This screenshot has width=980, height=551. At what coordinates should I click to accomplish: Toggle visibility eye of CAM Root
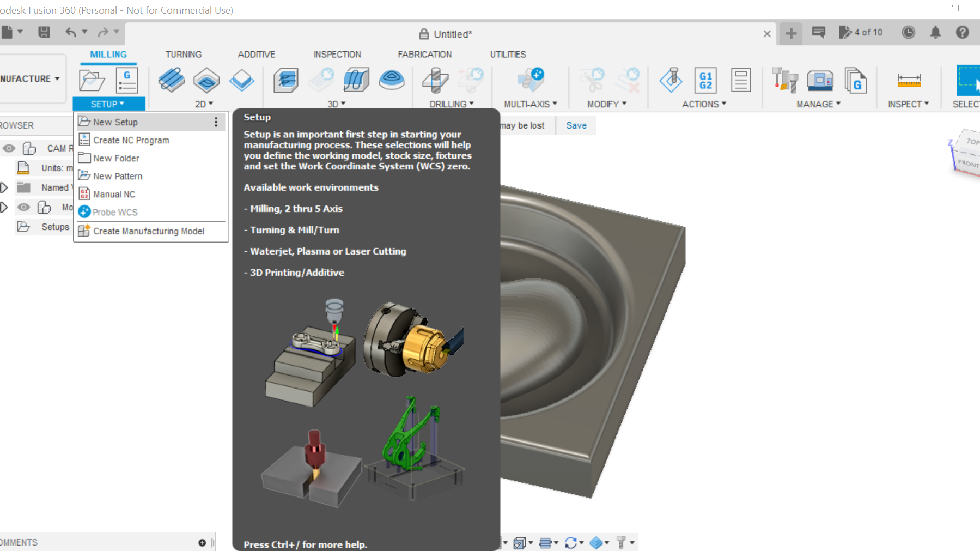(9, 148)
